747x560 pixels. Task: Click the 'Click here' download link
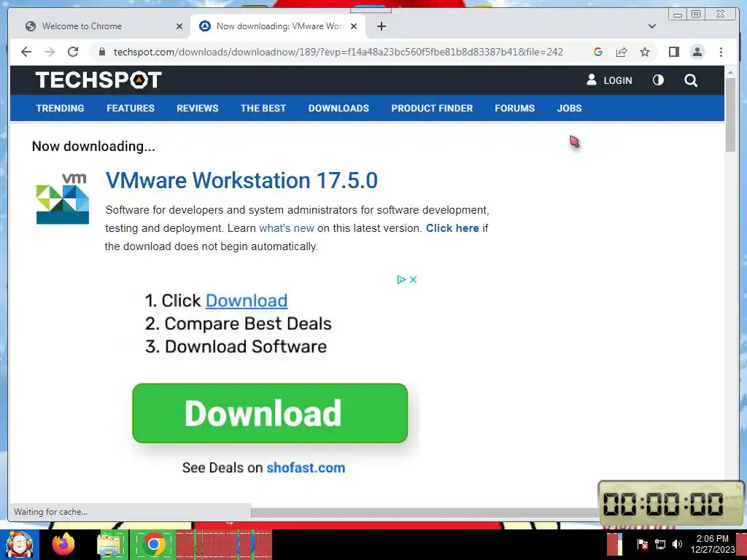pyautogui.click(x=452, y=228)
